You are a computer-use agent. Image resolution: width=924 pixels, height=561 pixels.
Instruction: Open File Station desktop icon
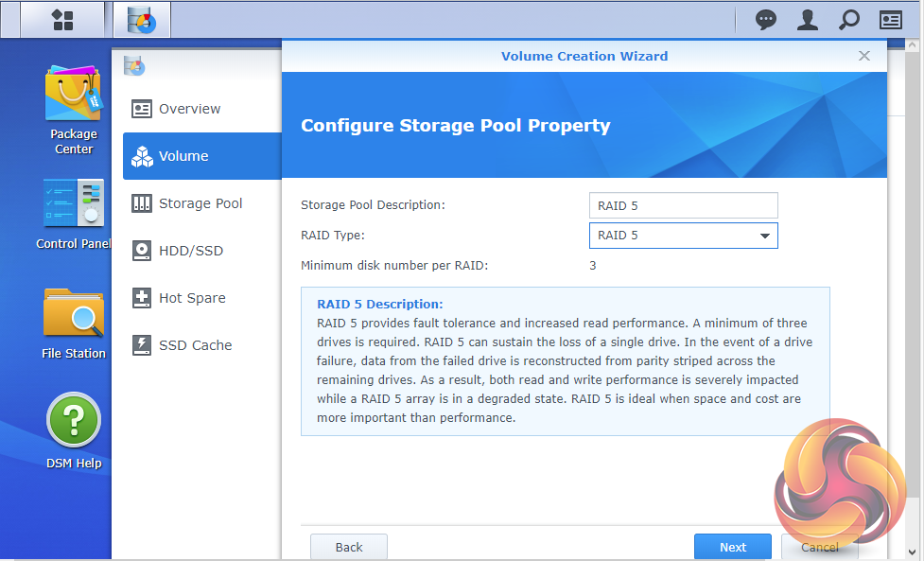[74, 324]
